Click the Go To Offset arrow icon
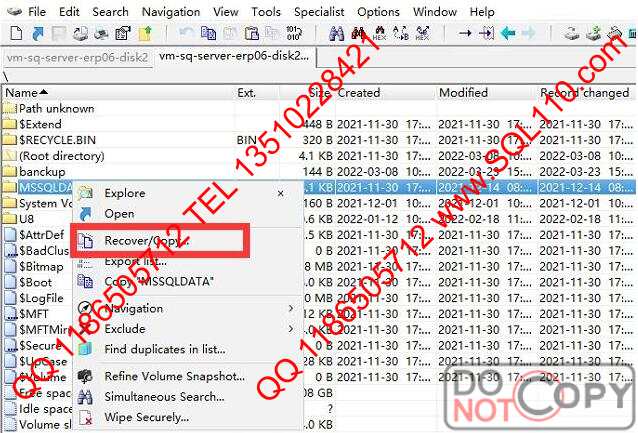Viewport: 638px width, 433px height. pos(465,34)
